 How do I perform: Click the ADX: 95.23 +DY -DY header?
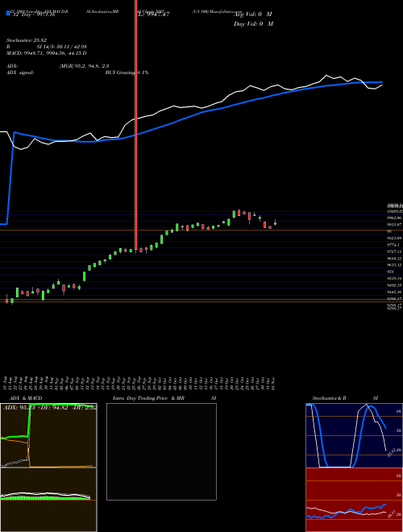tap(50, 408)
